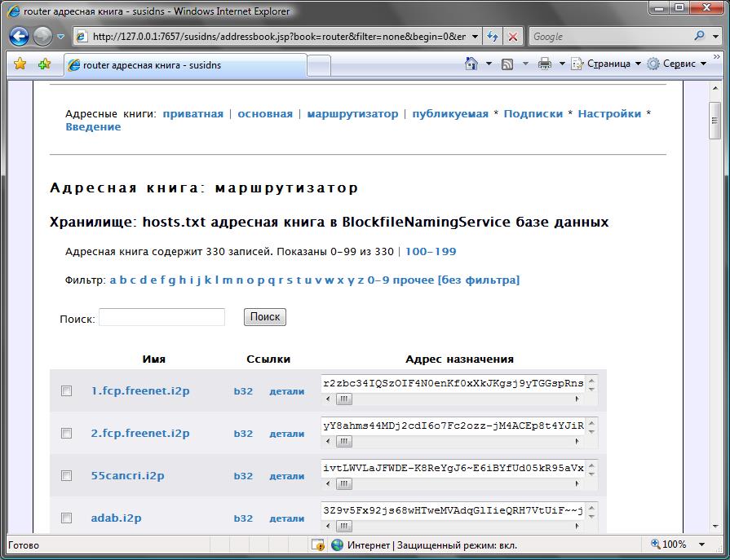The height and width of the screenshot is (560, 730).
Task: Open the 100-199 records page link
Action: point(431,252)
